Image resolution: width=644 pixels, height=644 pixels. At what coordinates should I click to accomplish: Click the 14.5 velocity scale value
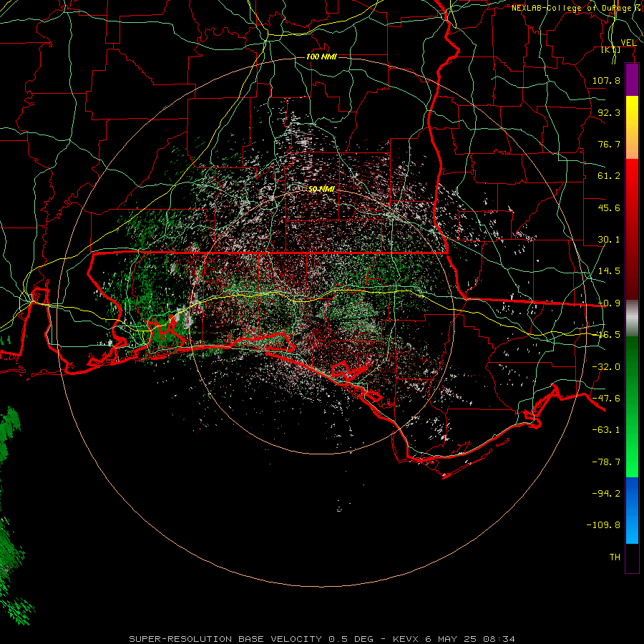609,271
